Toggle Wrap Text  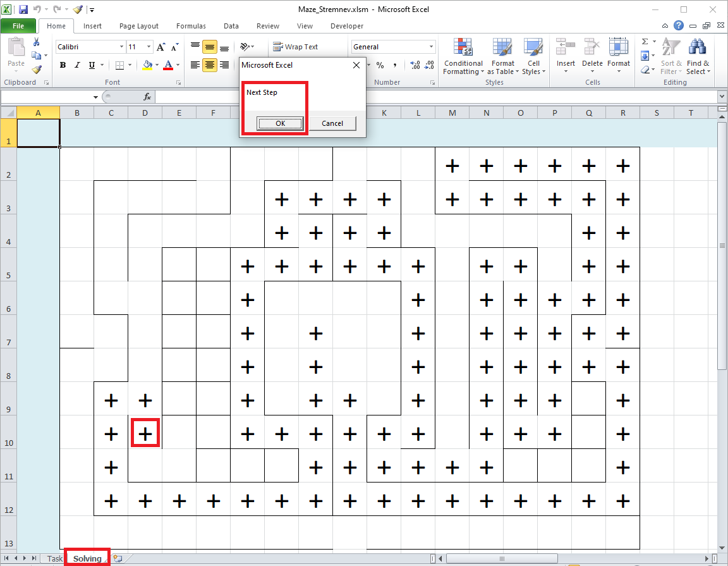click(295, 46)
